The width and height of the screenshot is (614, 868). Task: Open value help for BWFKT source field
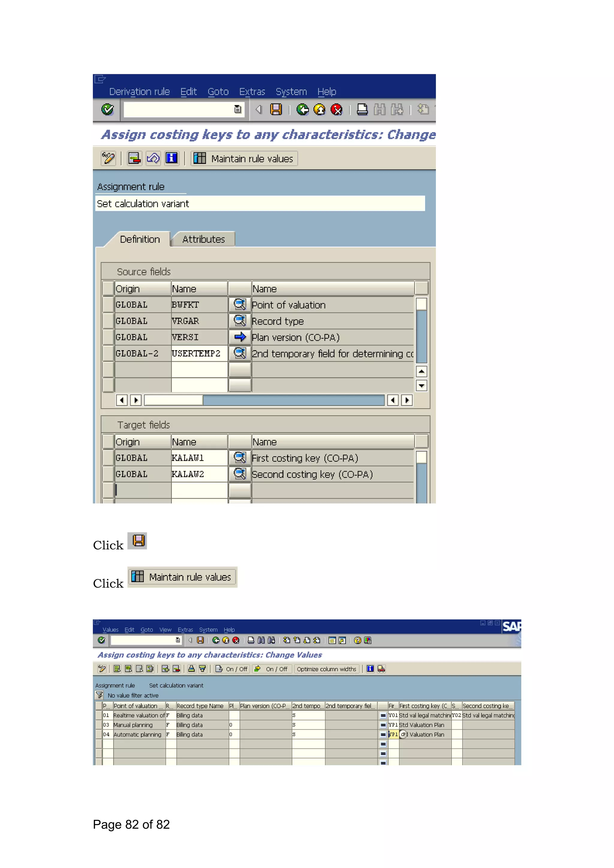point(240,305)
